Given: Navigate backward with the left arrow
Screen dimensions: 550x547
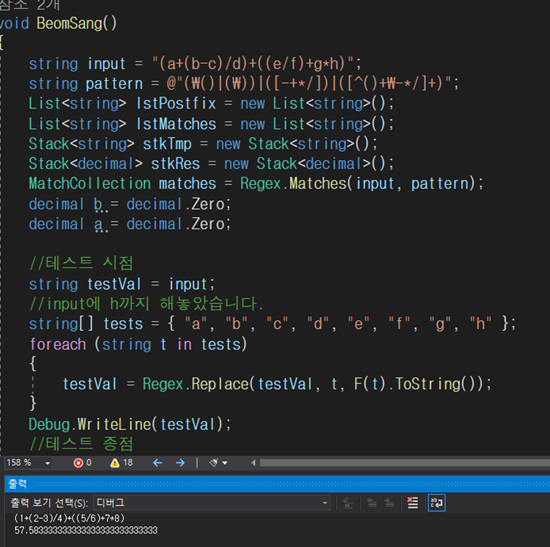Looking at the screenshot, I should [x=157, y=463].
